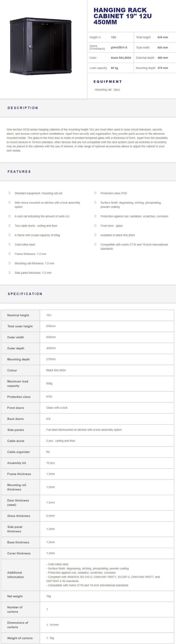Click the bullet icon next to Standard equipment feature
176x644 pixels.
[x=9, y=193]
